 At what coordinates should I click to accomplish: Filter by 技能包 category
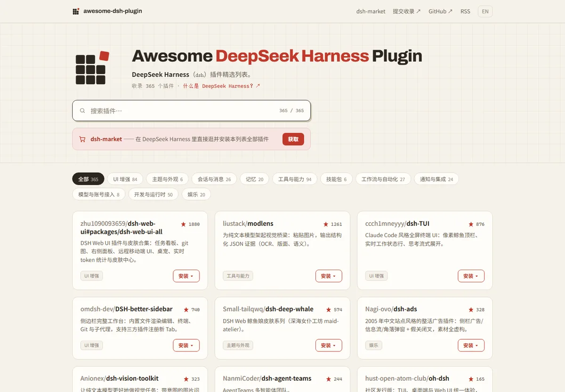click(x=336, y=179)
